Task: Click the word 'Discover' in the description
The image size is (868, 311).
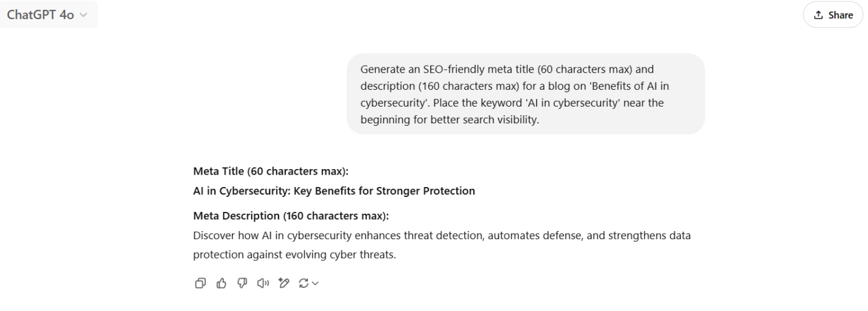Action: click(x=213, y=235)
